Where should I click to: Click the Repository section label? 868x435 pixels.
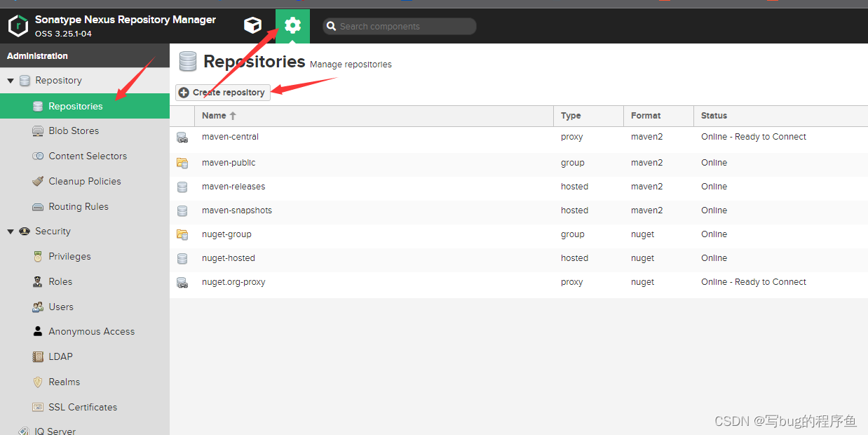[59, 81]
